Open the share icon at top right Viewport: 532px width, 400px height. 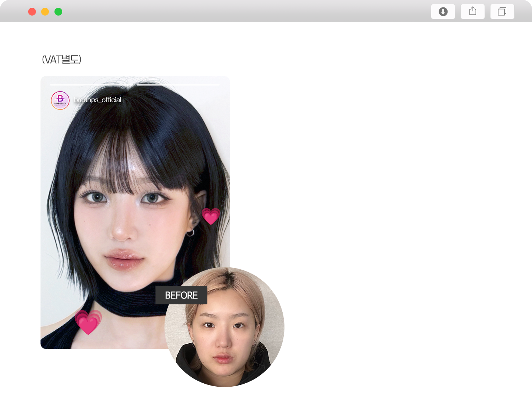(472, 11)
